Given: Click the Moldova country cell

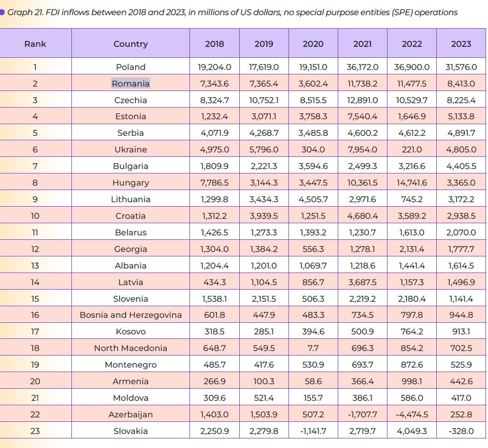Looking at the screenshot, I should point(131,398).
